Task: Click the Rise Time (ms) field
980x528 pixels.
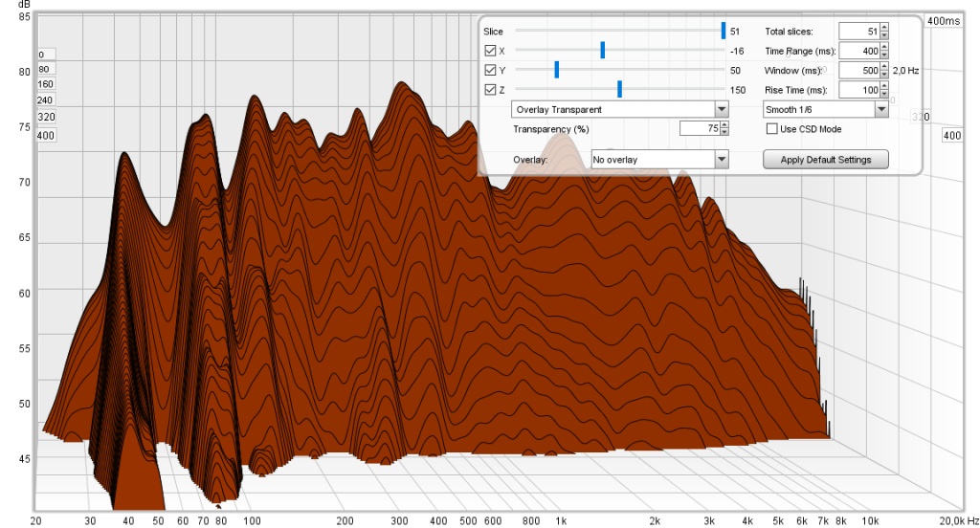Action: click(x=859, y=90)
